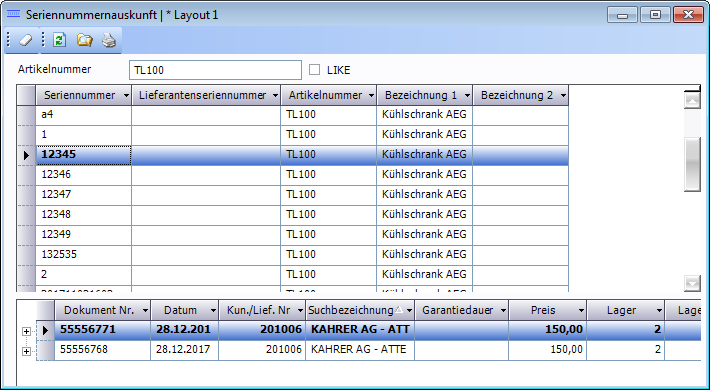710x390 pixels.
Task: Click the green refresh icon
Action: (59, 40)
